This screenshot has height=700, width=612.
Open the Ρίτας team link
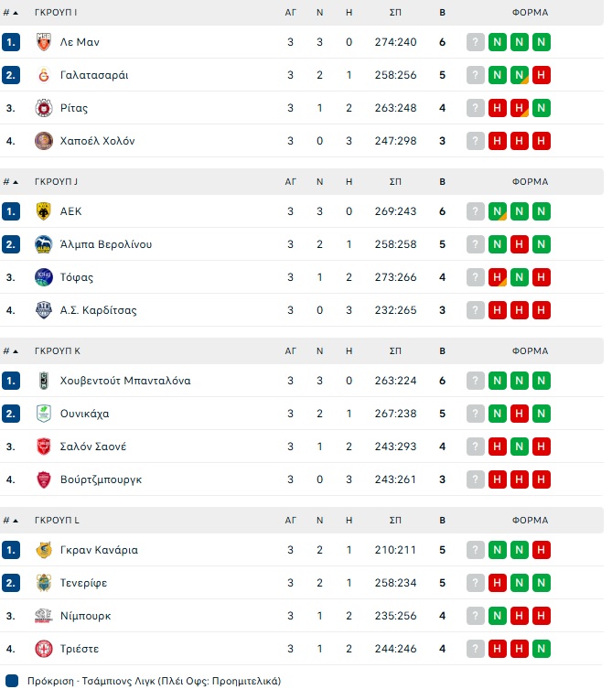point(74,108)
